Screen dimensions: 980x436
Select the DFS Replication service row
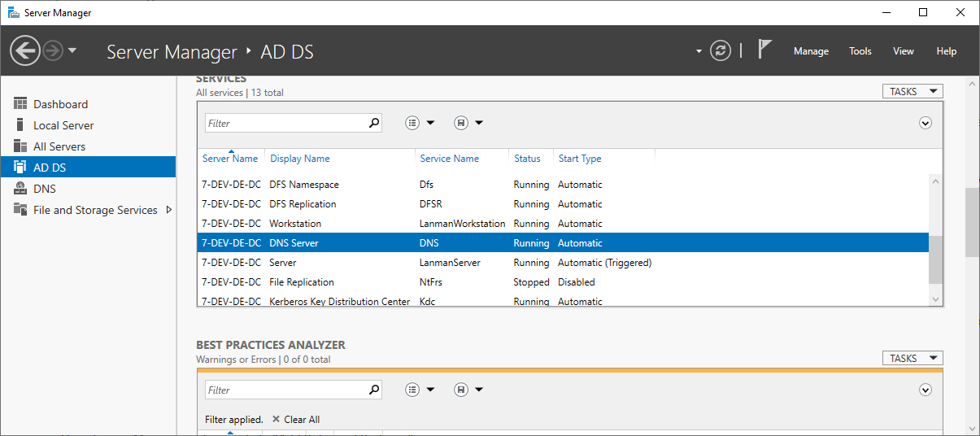[563, 204]
